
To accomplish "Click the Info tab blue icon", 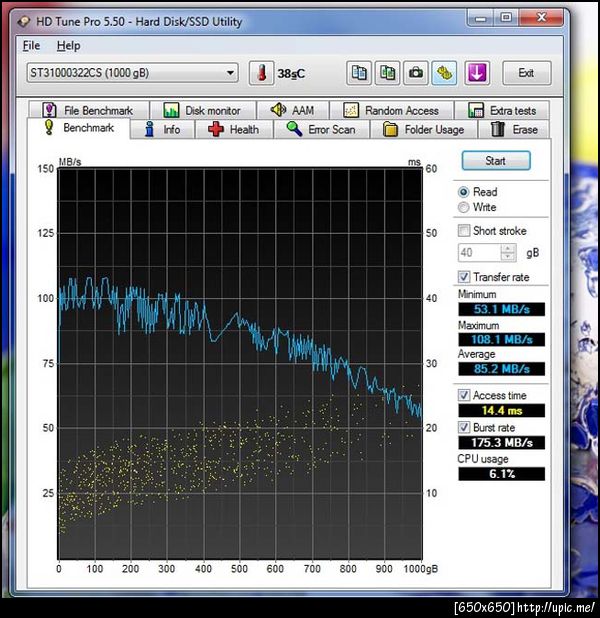I will (x=149, y=129).
